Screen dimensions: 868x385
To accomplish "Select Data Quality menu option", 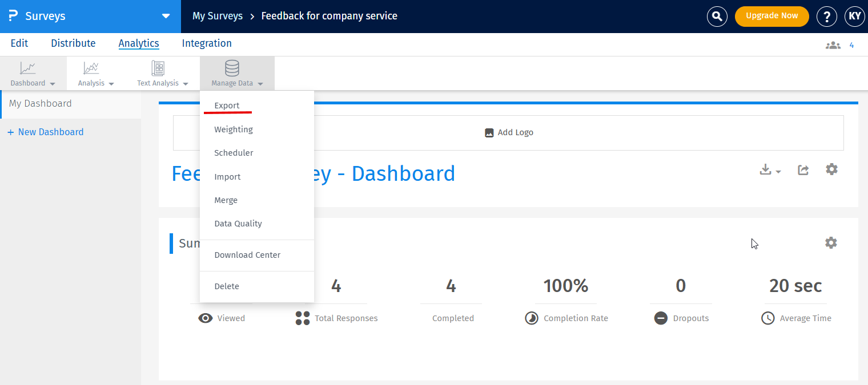I will click(238, 224).
